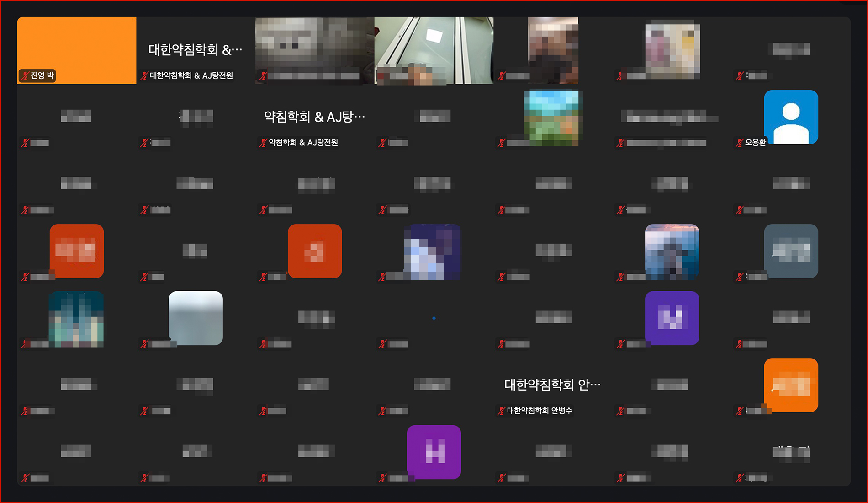Select the purple H avatar
Image resolution: width=868 pixels, height=503 pixels.
tap(434, 452)
